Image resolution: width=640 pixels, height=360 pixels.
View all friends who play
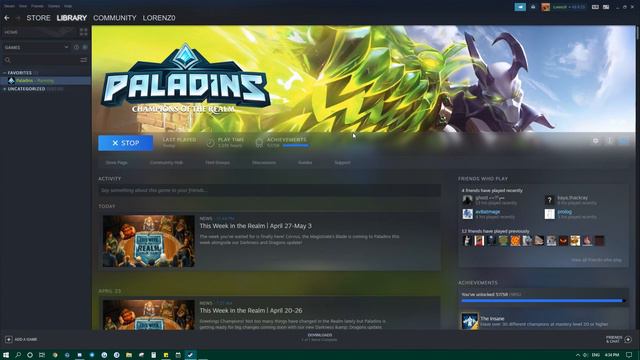point(596,260)
